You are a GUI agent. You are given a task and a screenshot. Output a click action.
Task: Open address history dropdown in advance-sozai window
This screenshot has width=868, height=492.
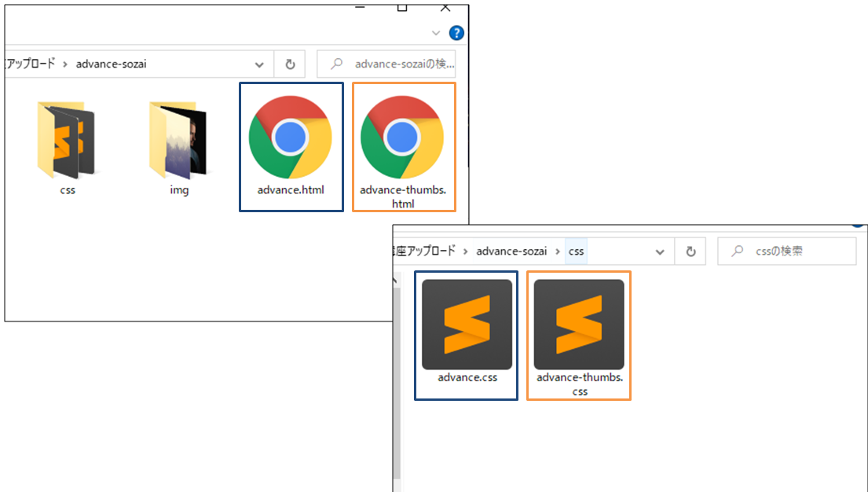259,64
